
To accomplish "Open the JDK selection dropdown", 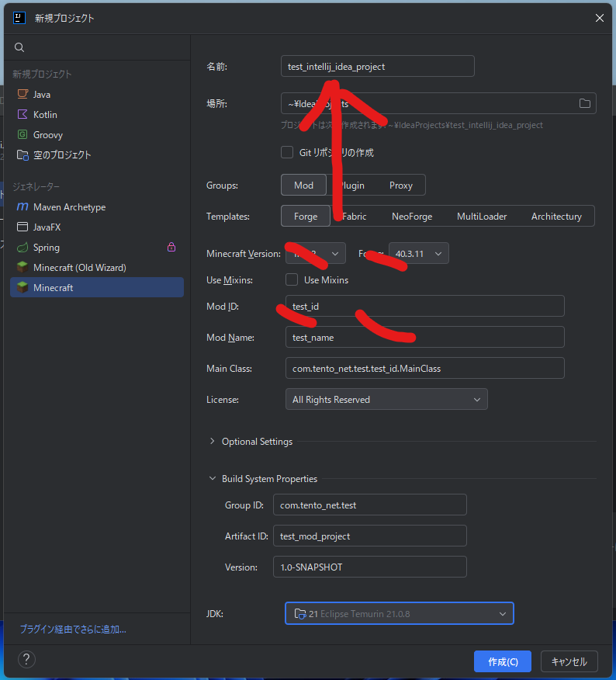I will click(399, 614).
